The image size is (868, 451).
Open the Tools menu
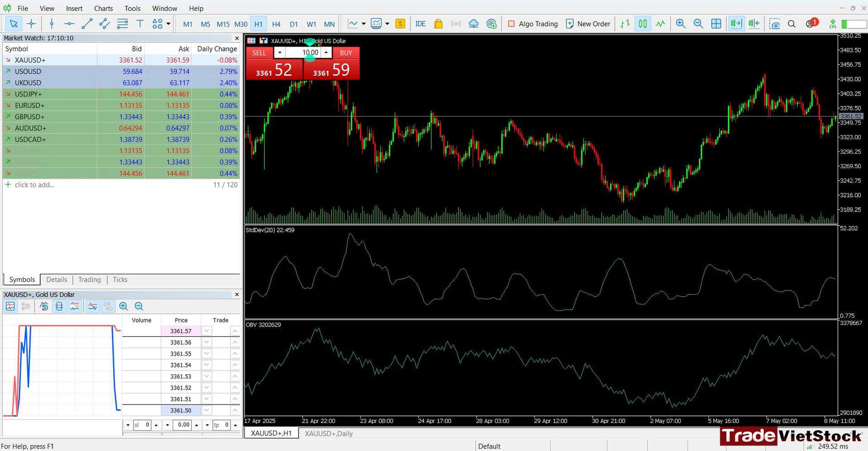[132, 8]
